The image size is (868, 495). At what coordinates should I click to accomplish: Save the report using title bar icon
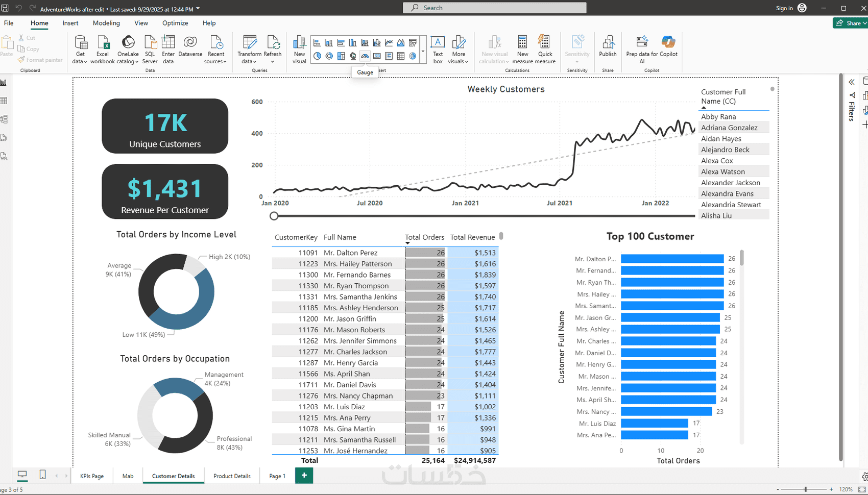5,8
